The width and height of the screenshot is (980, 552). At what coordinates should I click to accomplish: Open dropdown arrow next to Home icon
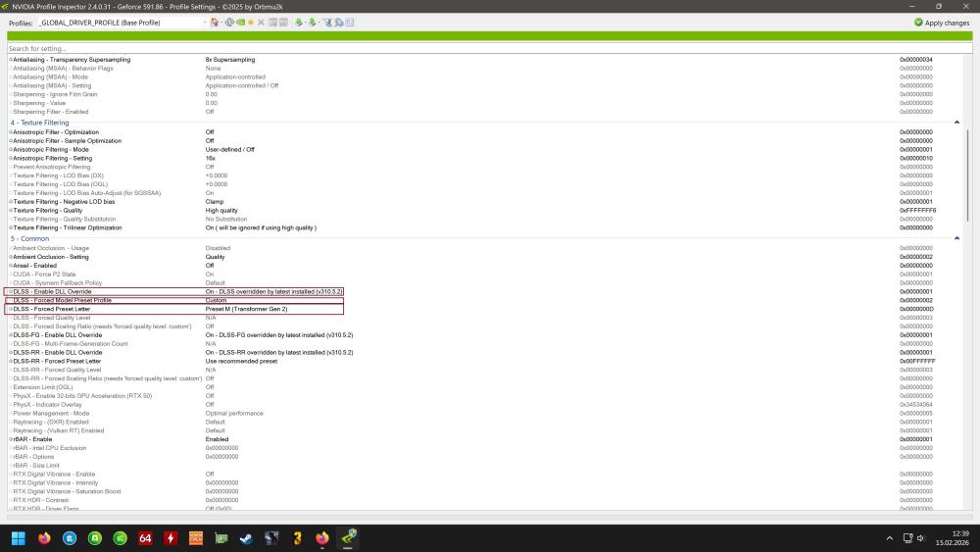[221, 22]
